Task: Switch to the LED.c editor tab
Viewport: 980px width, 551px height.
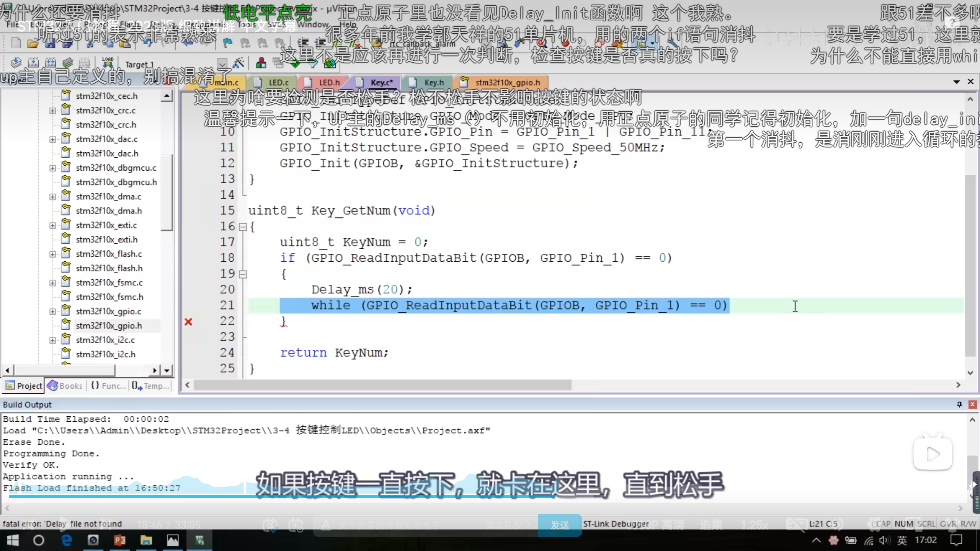Action: point(278,82)
